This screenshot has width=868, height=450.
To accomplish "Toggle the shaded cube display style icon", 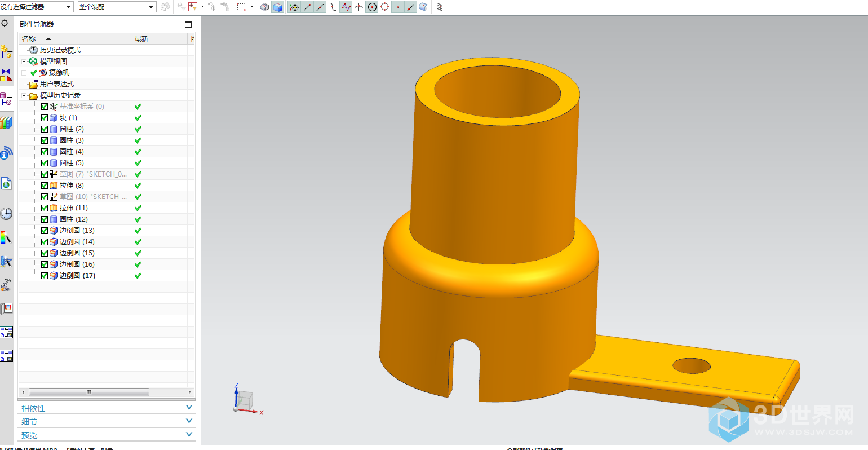I will pos(278,7).
